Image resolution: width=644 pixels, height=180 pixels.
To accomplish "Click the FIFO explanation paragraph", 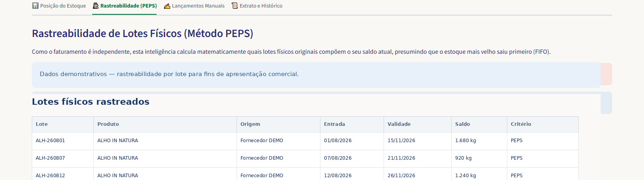I will 291,52.
